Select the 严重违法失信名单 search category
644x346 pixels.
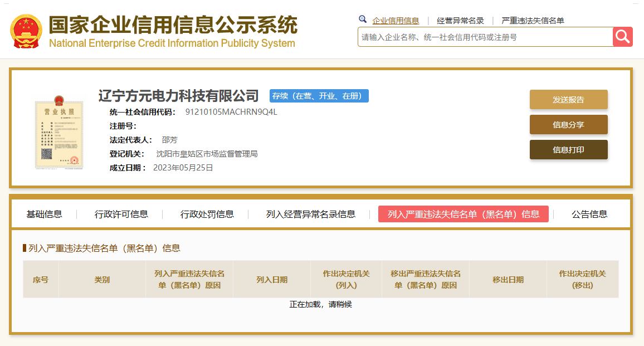click(533, 21)
